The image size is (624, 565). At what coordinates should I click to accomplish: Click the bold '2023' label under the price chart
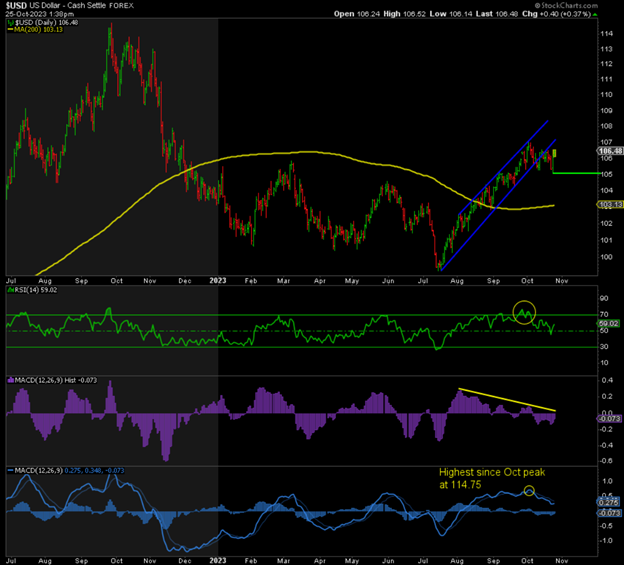coord(218,281)
